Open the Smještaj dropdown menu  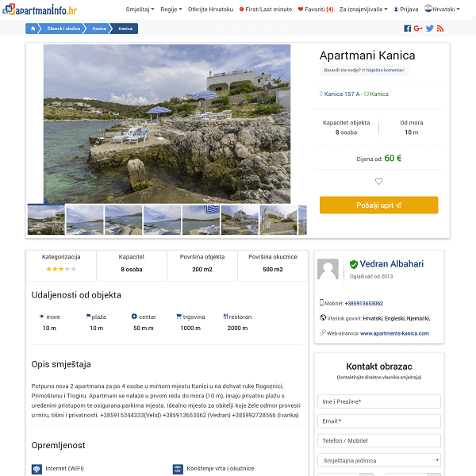click(x=140, y=9)
